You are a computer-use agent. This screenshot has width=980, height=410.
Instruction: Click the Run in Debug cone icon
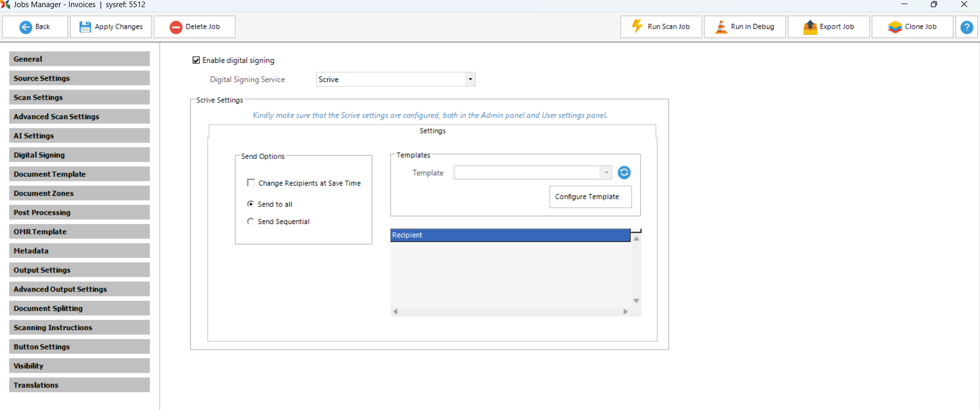click(x=721, y=27)
